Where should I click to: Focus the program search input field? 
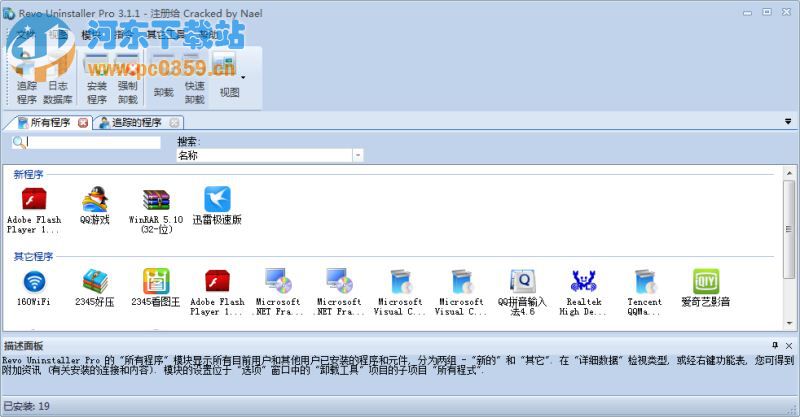[93, 142]
